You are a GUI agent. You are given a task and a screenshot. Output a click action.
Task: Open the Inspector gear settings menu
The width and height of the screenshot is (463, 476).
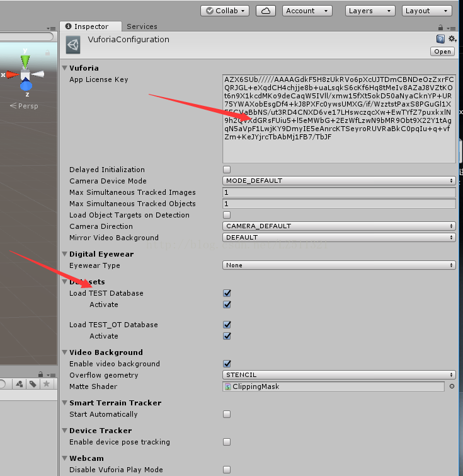coord(452,39)
